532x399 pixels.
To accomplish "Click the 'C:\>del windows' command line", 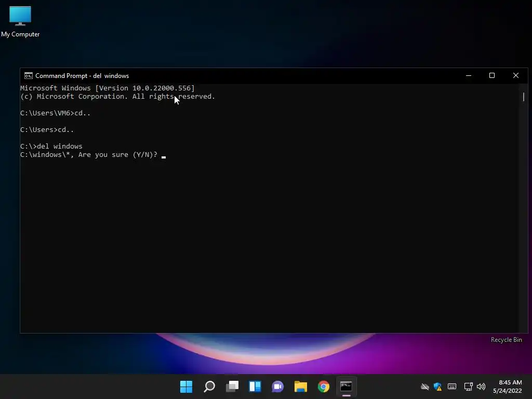I will [x=51, y=146].
